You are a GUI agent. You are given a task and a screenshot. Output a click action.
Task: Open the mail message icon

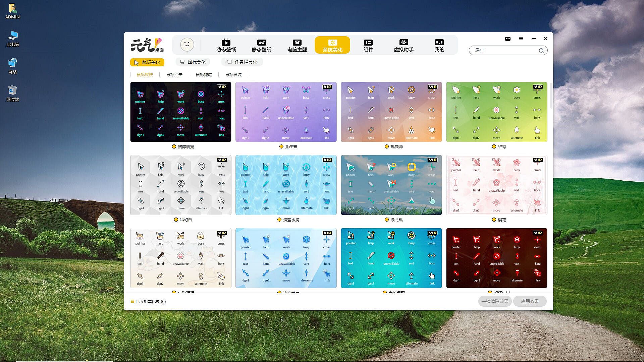[x=508, y=39]
